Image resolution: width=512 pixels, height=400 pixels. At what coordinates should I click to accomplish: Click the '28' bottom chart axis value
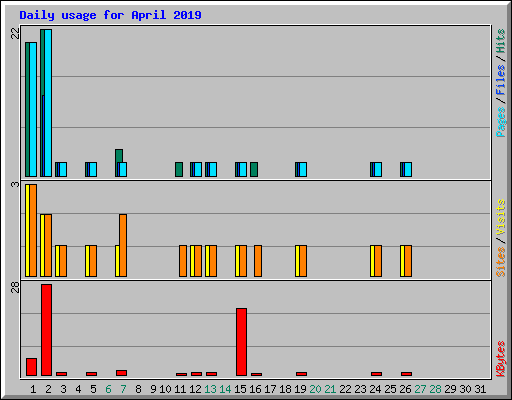tap(15, 287)
